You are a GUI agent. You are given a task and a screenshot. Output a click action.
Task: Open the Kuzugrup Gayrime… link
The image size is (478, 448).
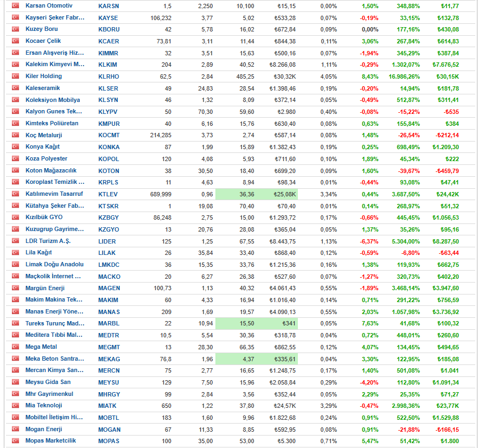[x=55, y=229]
